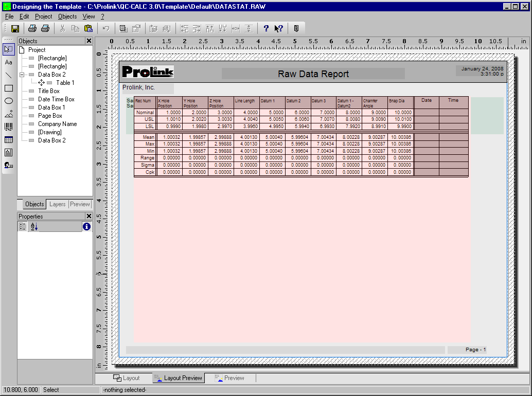The height and width of the screenshot is (396, 532).
Task: Pick the Formatted Text object tool
Action: [8, 153]
